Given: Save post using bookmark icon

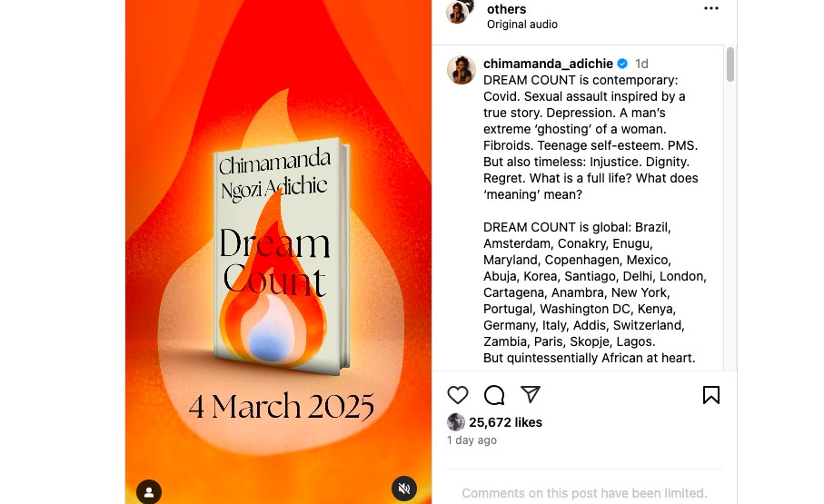Looking at the screenshot, I should point(711,395).
